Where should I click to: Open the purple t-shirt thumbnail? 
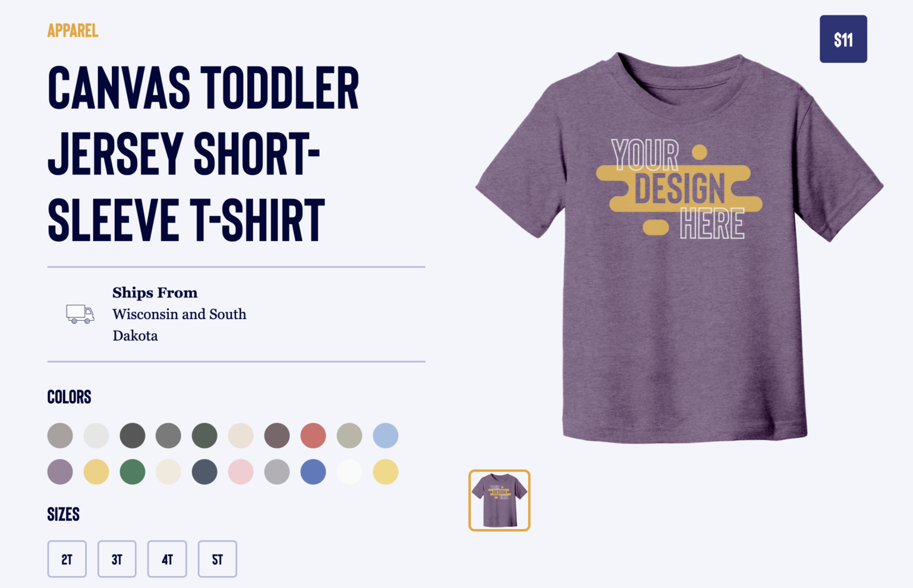point(499,500)
